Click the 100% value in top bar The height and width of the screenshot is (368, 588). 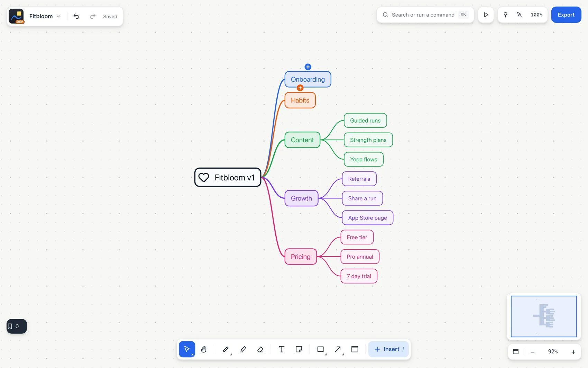(536, 15)
